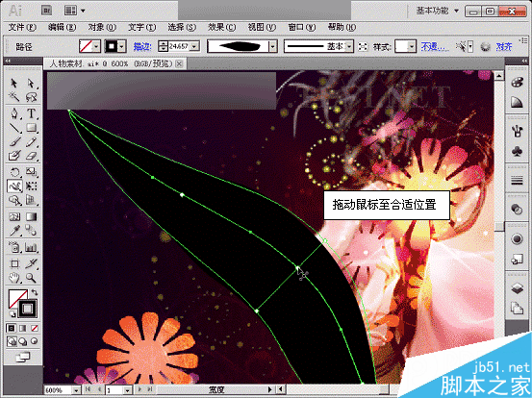Viewport: 532px width, 398px height.
Task: Enable Draw Normal mode
Action: click(12, 341)
